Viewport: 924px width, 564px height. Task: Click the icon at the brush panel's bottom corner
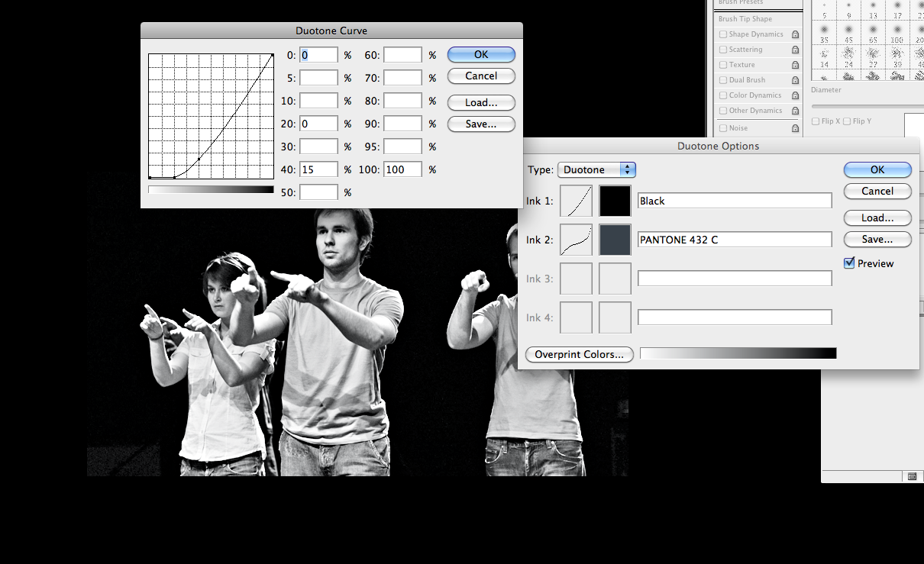[912, 476]
